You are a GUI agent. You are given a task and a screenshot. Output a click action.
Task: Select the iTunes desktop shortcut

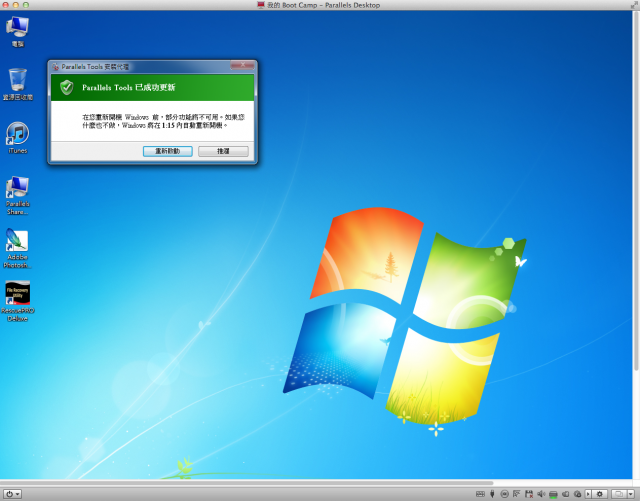(x=18, y=138)
